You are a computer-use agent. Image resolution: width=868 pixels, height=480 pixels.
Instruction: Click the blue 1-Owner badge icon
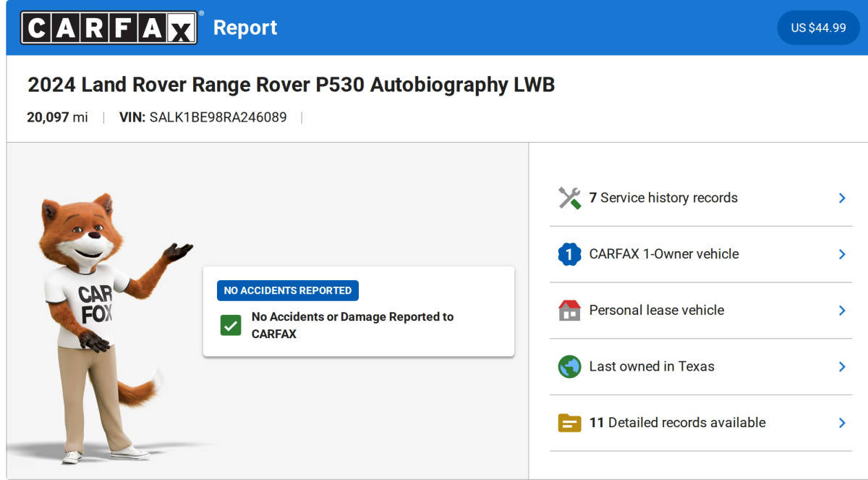569,254
